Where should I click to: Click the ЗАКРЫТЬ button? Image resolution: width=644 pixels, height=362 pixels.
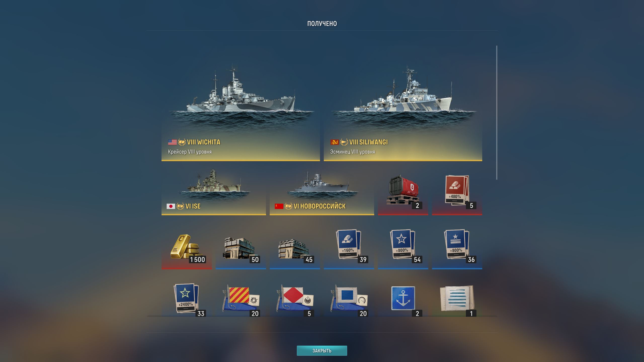coord(322,350)
